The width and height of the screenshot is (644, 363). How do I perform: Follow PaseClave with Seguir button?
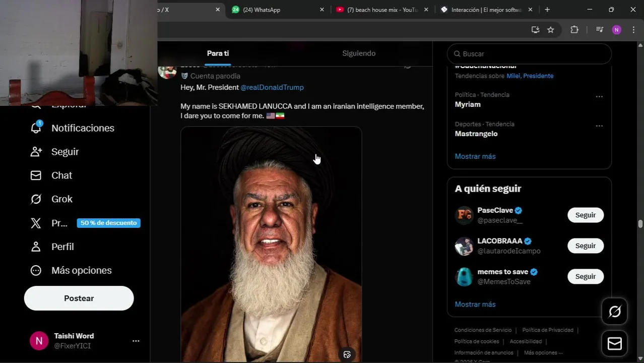click(586, 215)
